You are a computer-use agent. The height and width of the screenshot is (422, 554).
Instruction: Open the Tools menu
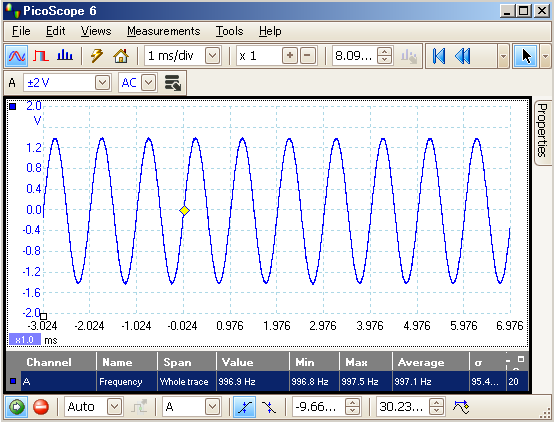point(230,31)
